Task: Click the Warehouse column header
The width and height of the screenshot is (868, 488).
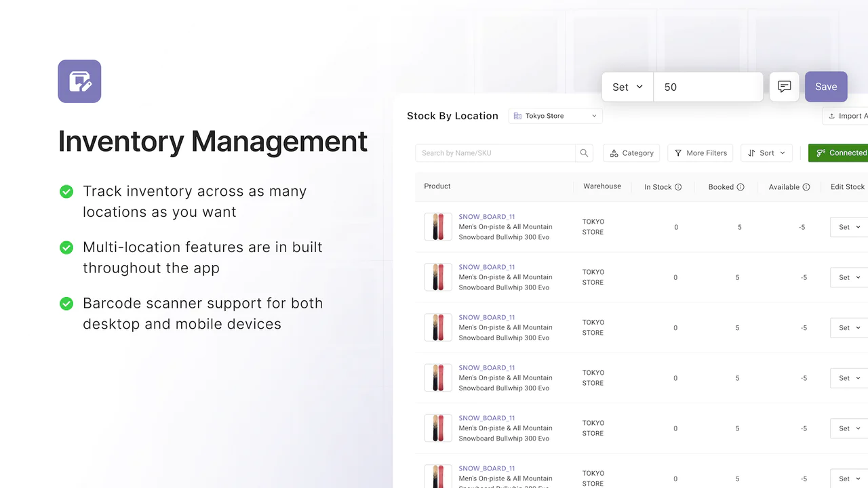Action: 602,186
